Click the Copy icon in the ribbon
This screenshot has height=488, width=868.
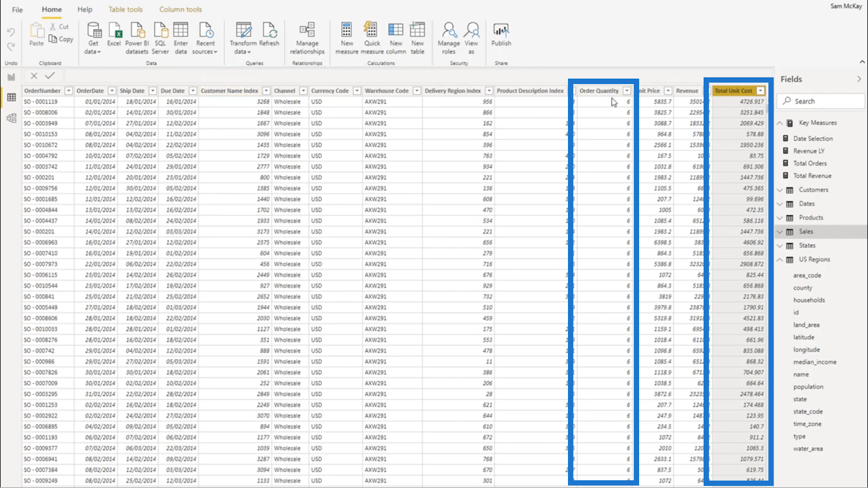coord(53,38)
